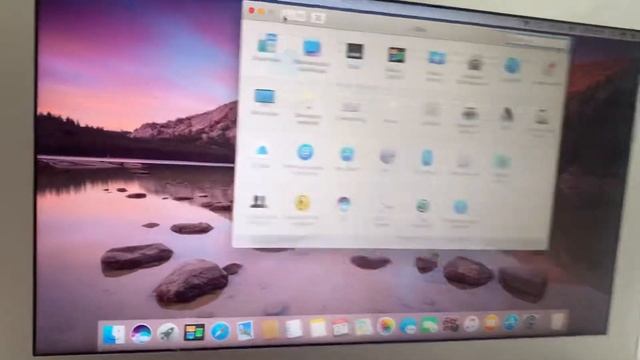Screen dimensions: 640x360
Task: Open Messages blue bubble in Dock
Action: [408, 326]
